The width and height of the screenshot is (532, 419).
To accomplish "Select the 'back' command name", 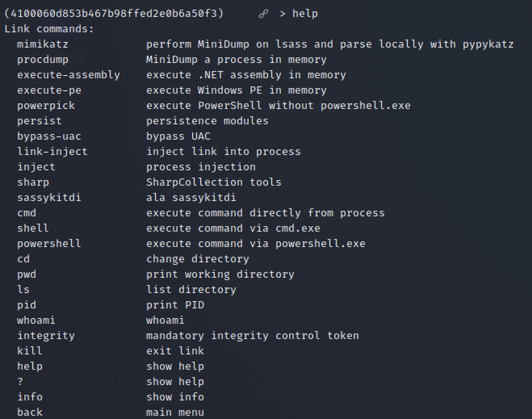I will (x=29, y=413).
